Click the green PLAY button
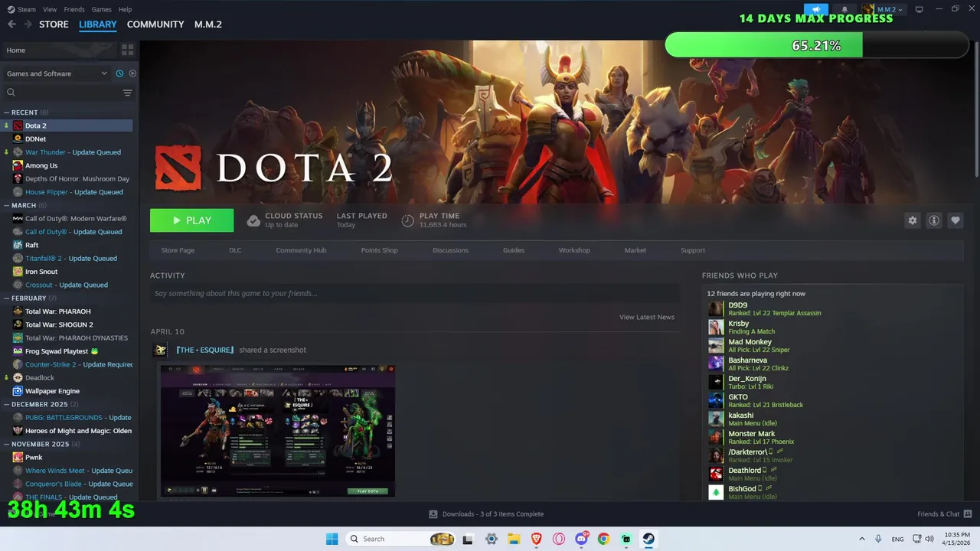The height and width of the screenshot is (551, 980). (x=191, y=220)
